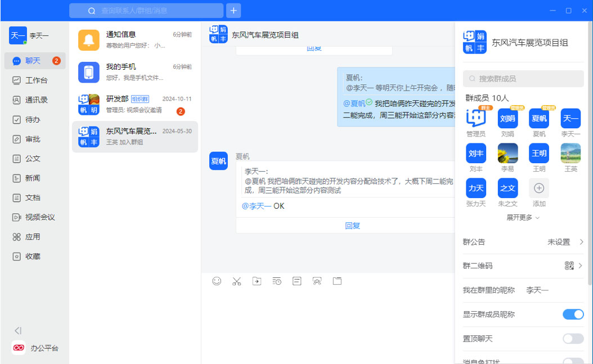Open the 群公告 settings chevron
Screen dimensions: 593x364
click(x=581, y=242)
